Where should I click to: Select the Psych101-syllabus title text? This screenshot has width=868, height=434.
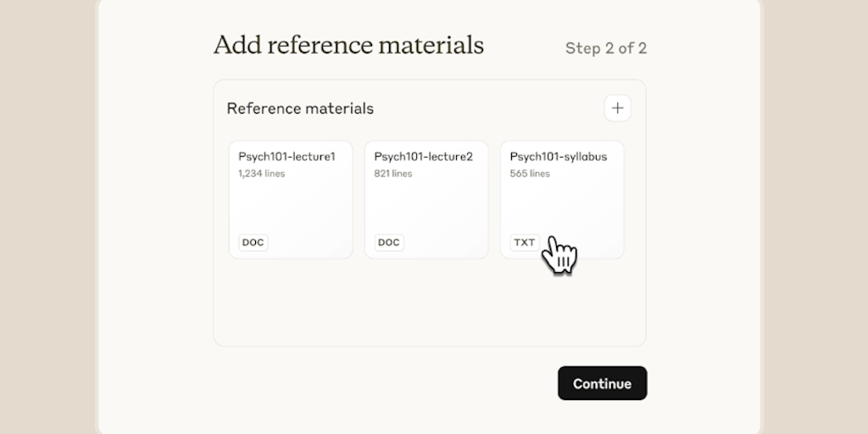(x=558, y=157)
